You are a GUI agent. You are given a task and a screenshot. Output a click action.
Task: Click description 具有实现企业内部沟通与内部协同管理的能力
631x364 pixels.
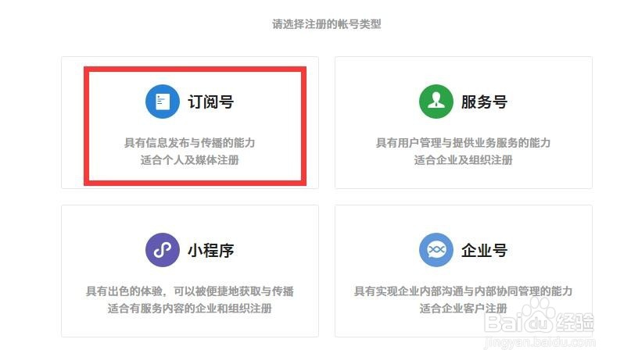pos(463,291)
